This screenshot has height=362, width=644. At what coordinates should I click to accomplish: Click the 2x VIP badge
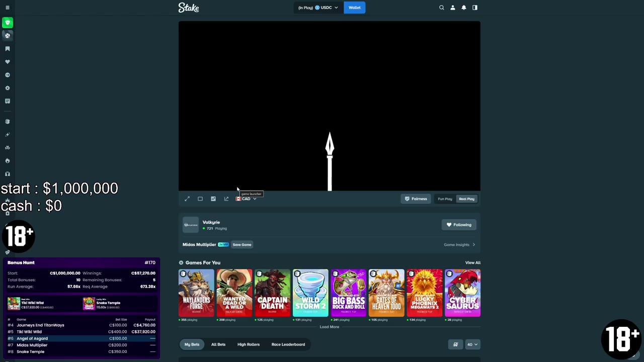[223, 245]
